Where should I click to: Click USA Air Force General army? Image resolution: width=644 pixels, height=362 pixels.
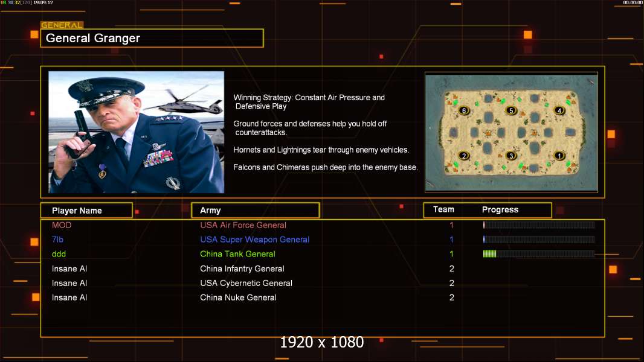click(243, 225)
